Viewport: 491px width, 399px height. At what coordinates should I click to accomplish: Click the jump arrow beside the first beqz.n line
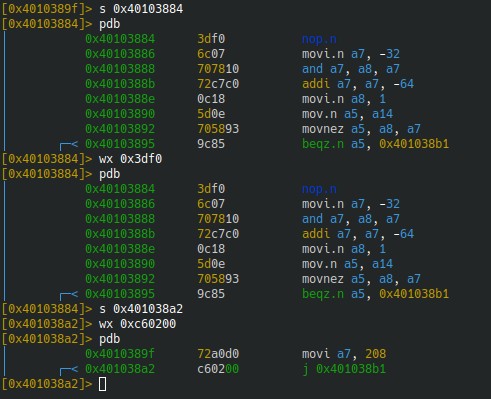pyautogui.click(x=69, y=144)
